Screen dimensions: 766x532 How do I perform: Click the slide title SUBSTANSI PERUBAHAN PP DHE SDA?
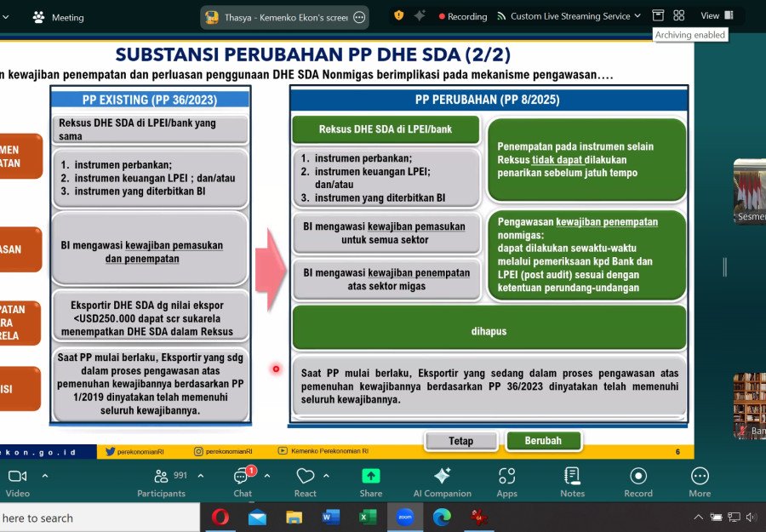pyautogui.click(x=312, y=54)
